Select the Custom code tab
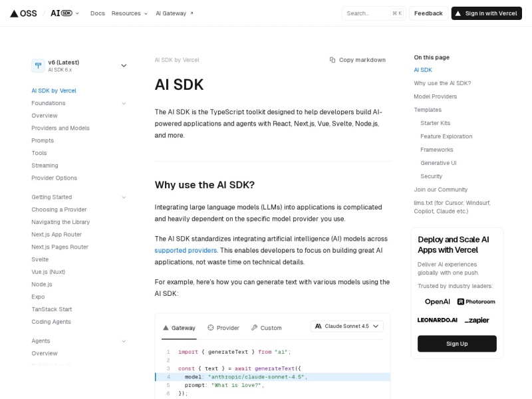This screenshot has width=532, height=399. pos(267,328)
